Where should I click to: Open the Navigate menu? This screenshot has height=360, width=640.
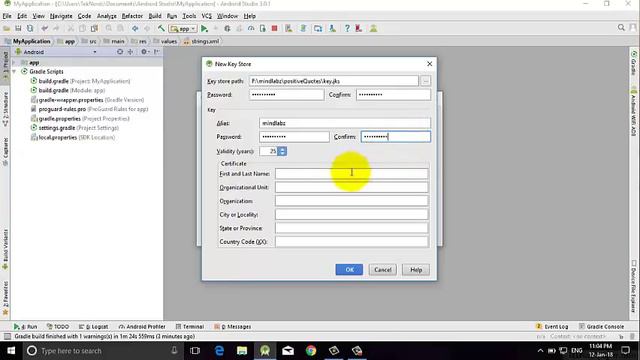coord(61,16)
